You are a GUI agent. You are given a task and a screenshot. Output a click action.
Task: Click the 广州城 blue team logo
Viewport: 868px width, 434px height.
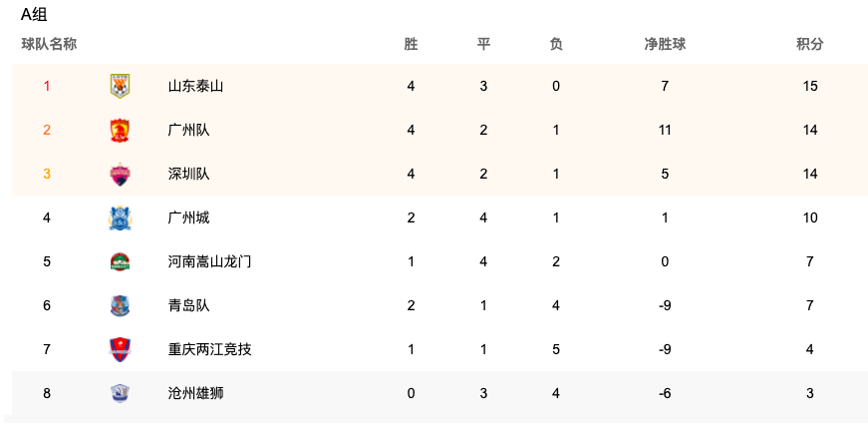[x=120, y=217]
